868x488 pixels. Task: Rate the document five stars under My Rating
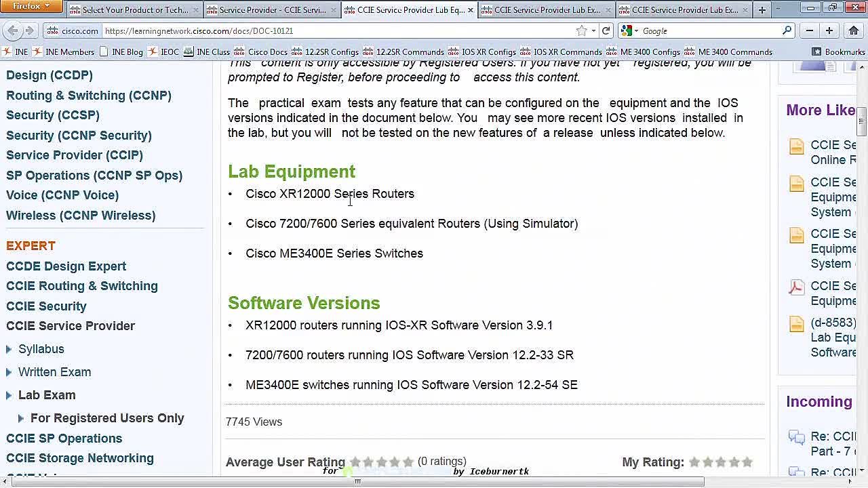click(747, 462)
